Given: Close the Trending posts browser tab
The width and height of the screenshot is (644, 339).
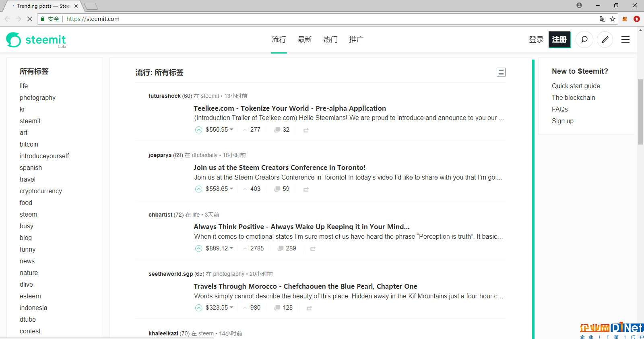Looking at the screenshot, I should click(x=76, y=6).
